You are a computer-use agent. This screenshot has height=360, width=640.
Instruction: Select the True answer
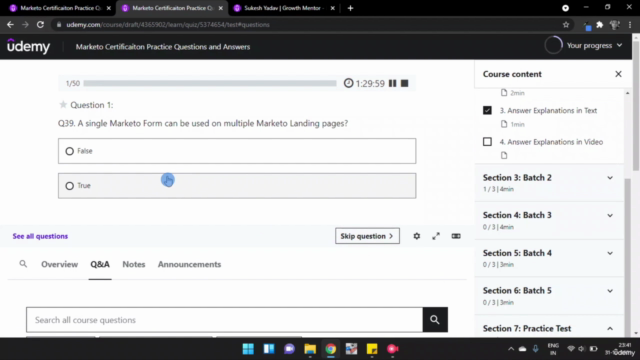click(x=237, y=186)
